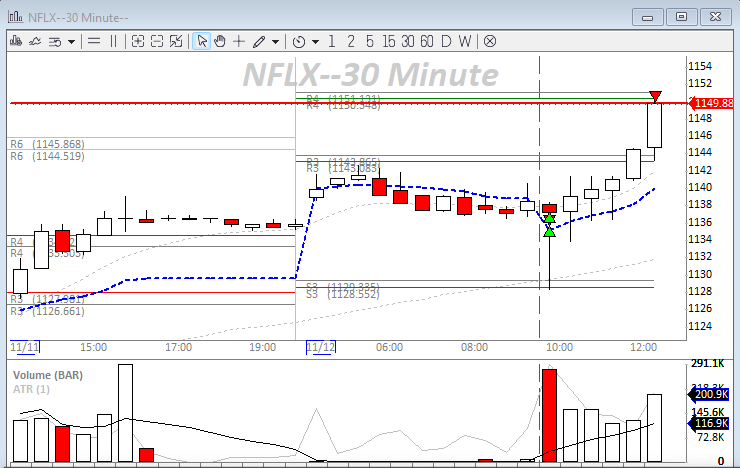740x468 pixels.
Task: Maximize the NFLX chart window
Action: (681, 17)
